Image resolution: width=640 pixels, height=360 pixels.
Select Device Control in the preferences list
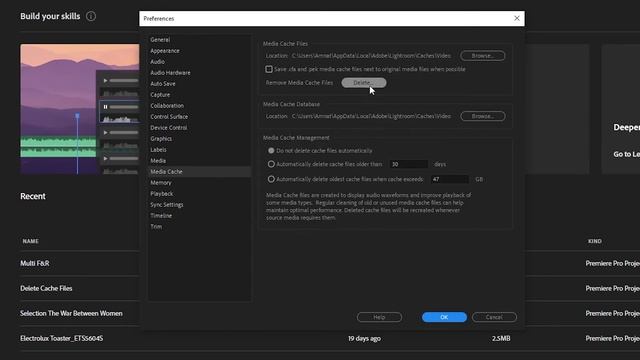coord(169,128)
